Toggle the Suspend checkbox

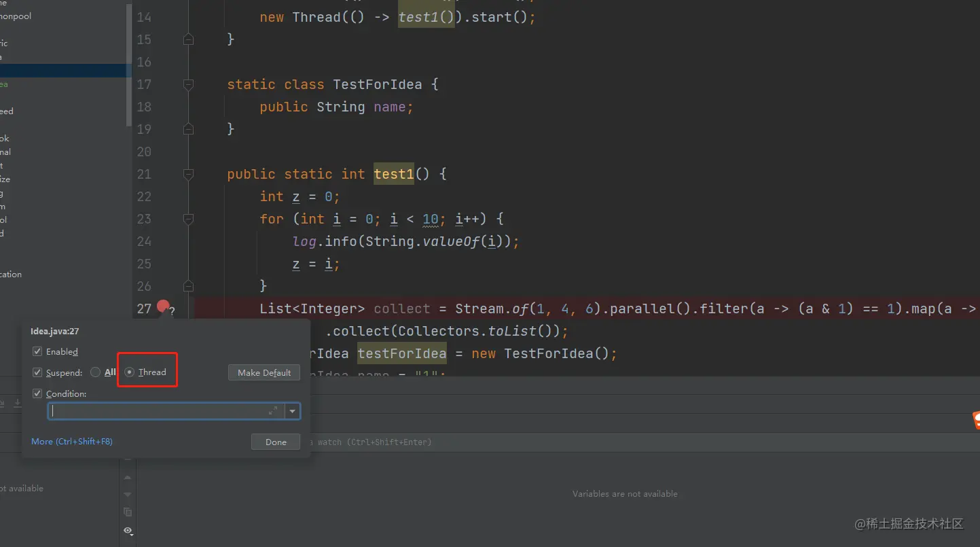tap(37, 372)
